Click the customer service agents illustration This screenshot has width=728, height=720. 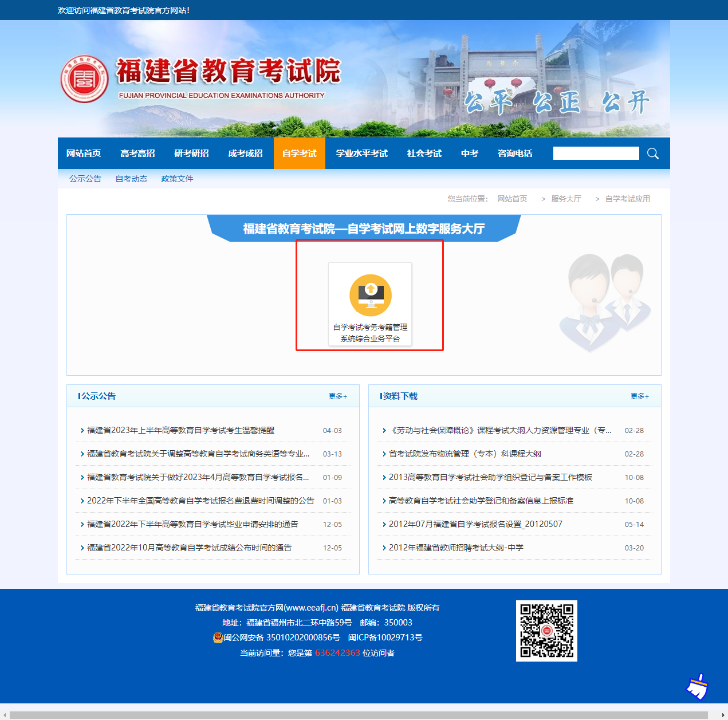(604, 301)
